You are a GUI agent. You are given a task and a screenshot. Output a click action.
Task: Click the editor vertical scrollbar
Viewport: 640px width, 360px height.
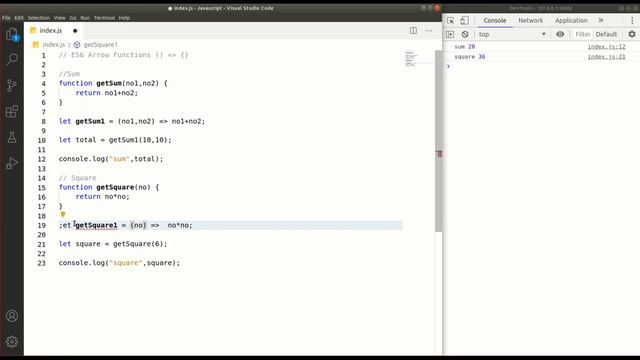[x=439, y=141]
